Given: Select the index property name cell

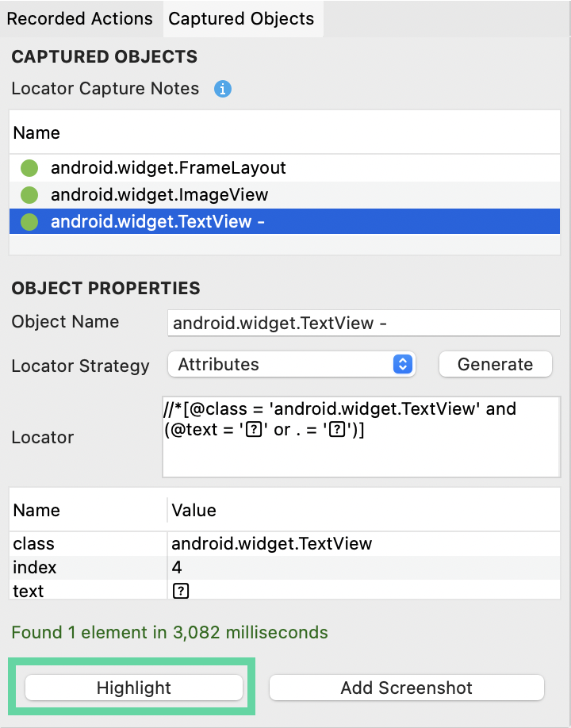Looking at the screenshot, I should pyautogui.click(x=88, y=567).
